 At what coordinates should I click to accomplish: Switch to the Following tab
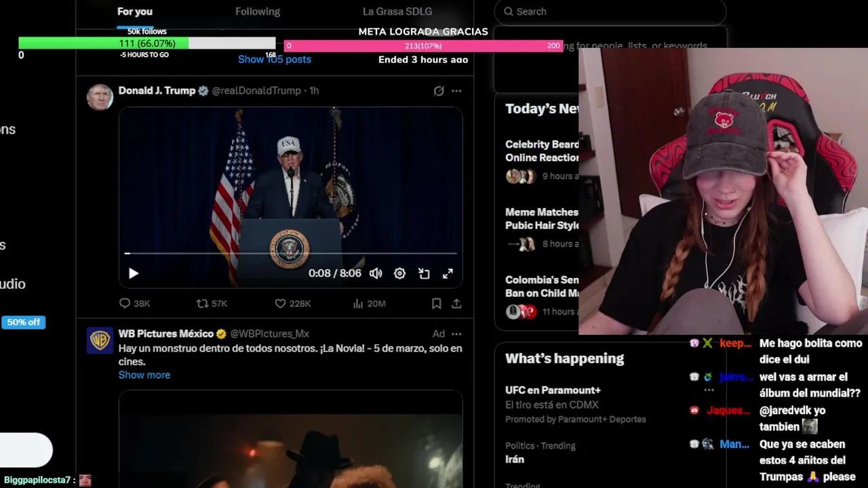click(258, 12)
